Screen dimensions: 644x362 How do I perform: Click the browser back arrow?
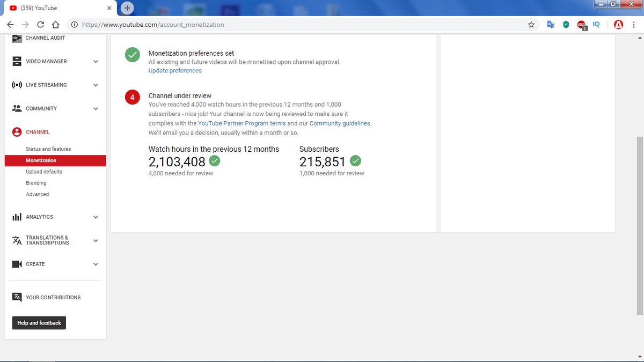tap(10, 25)
